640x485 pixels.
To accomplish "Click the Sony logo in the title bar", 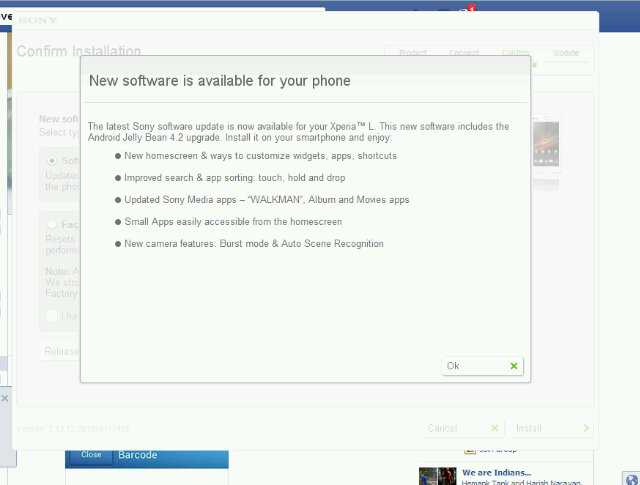I will click(x=38, y=19).
